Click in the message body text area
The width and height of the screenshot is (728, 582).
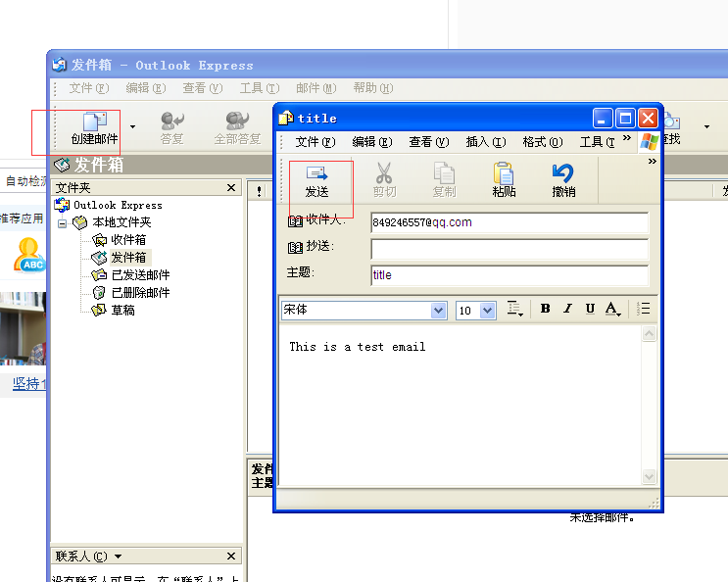click(x=460, y=405)
